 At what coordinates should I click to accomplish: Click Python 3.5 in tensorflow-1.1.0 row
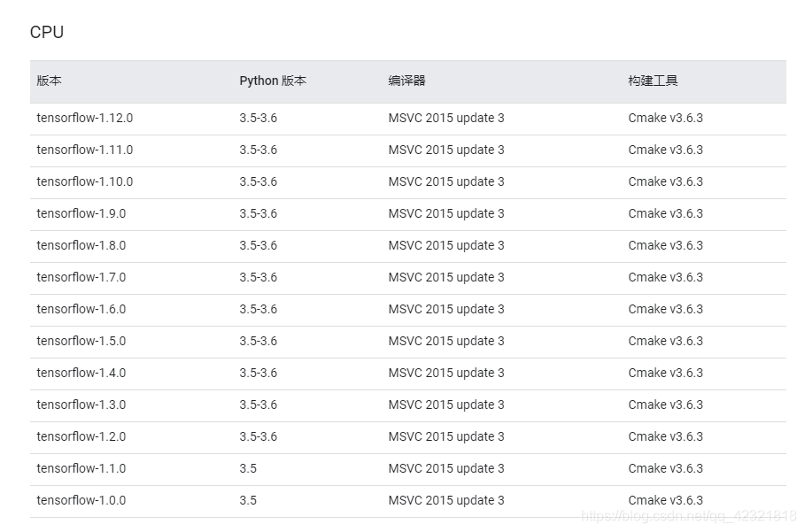click(x=248, y=468)
